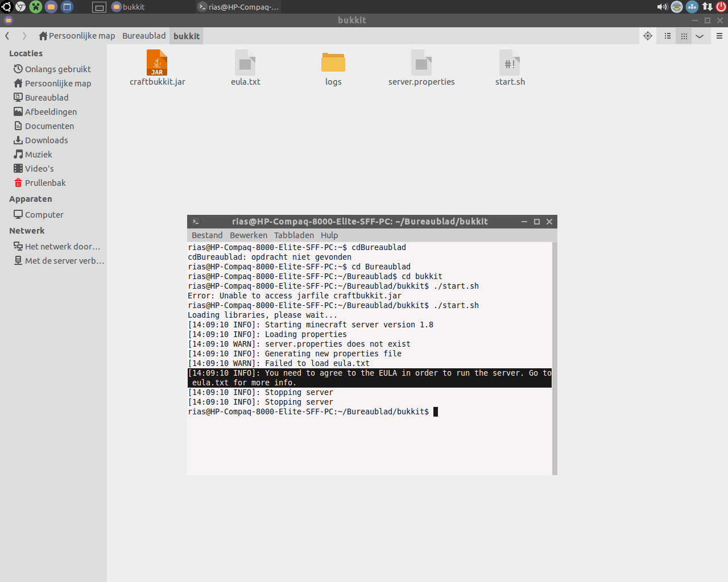Go back in file manager history
This screenshot has width=728, height=582.
7,36
